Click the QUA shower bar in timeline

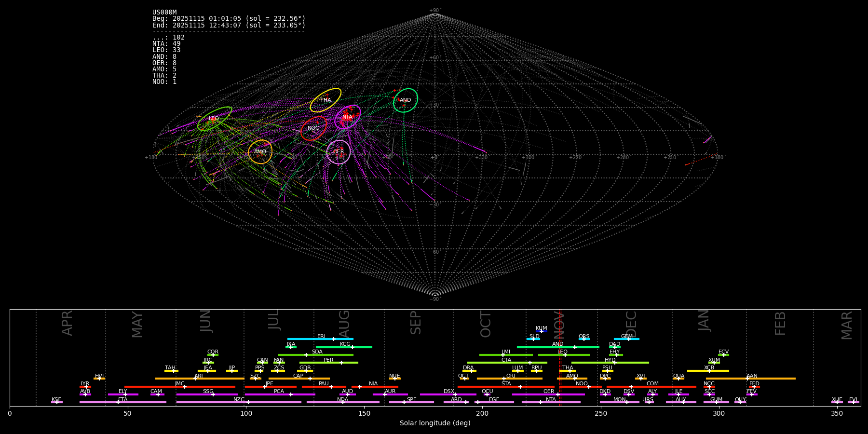tap(678, 379)
